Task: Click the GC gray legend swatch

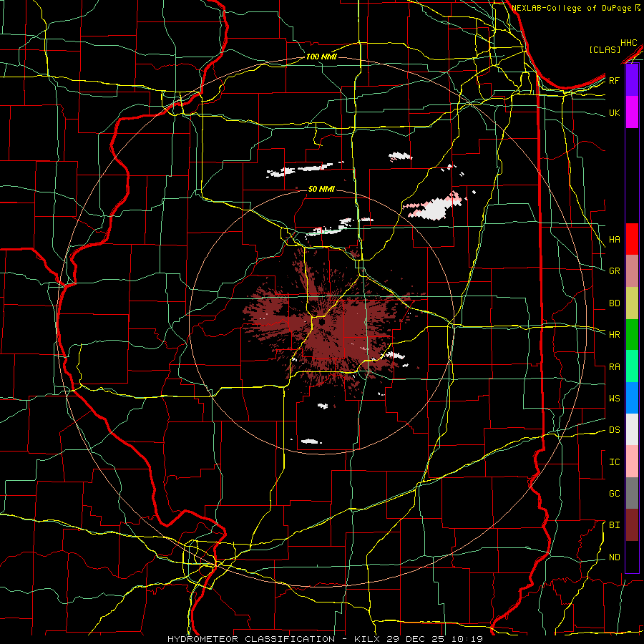Action: click(632, 493)
